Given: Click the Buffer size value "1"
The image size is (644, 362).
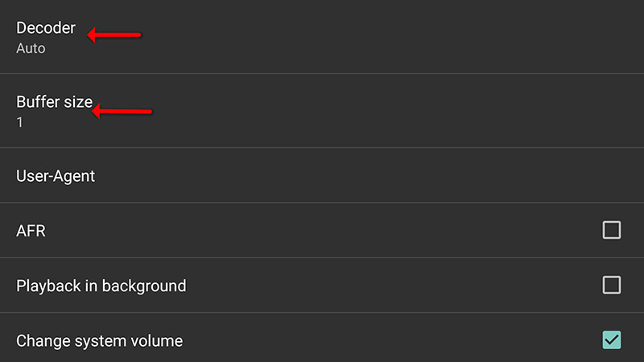Looking at the screenshot, I should [x=20, y=123].
